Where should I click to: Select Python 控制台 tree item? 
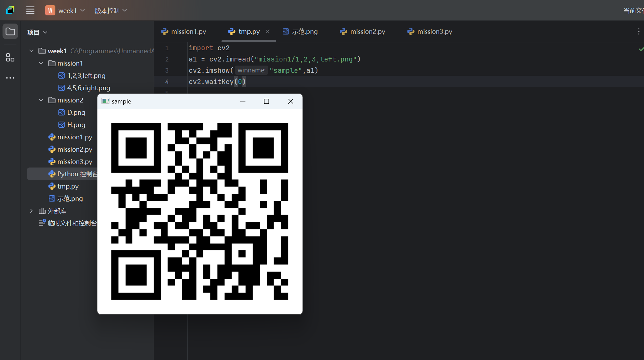[x=62, y=174]
